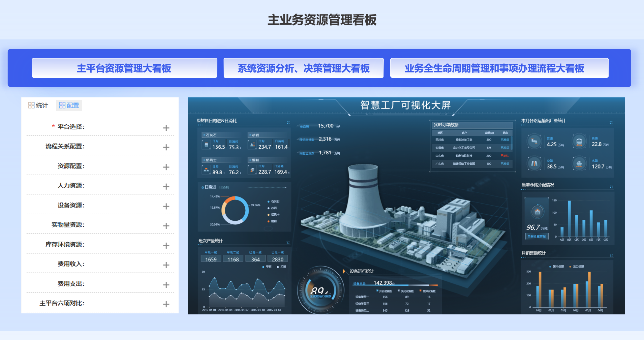Click the warehouse storage capacity house icon
Screen dimensions: 644x340
coord(537,212)
